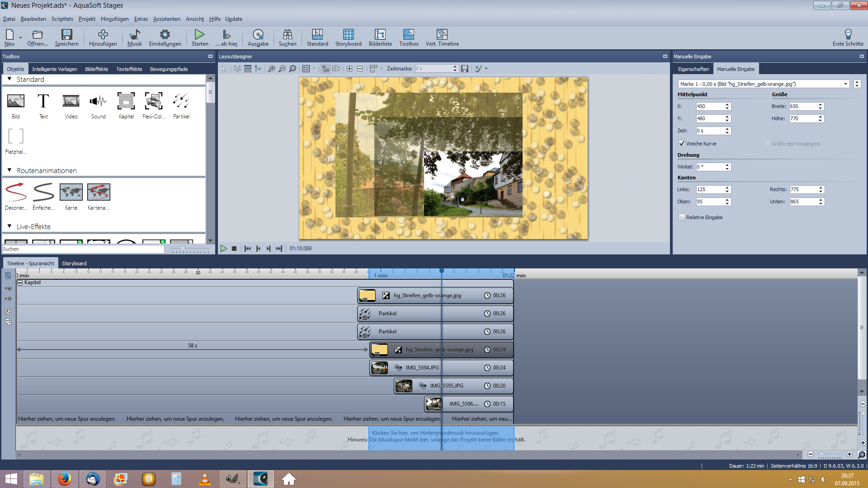This screenshot has width=868, height=488.
Task: Collapse the Standard section in Toolbox
Action: click(9, 79)
